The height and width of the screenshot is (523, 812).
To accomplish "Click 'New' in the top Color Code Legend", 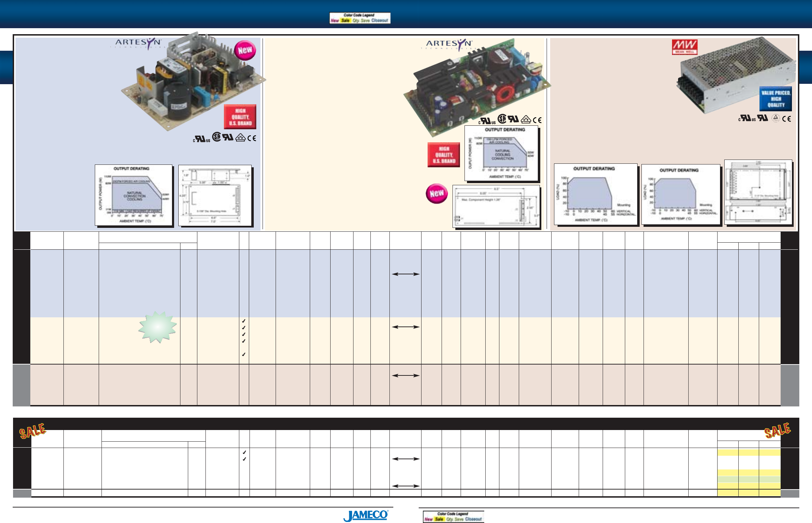I will click(334, 21).
